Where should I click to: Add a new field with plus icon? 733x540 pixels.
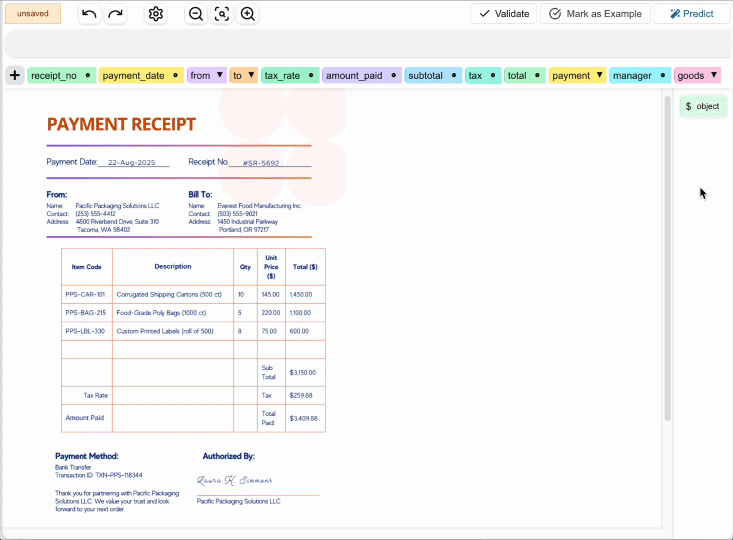coord(15,75)
